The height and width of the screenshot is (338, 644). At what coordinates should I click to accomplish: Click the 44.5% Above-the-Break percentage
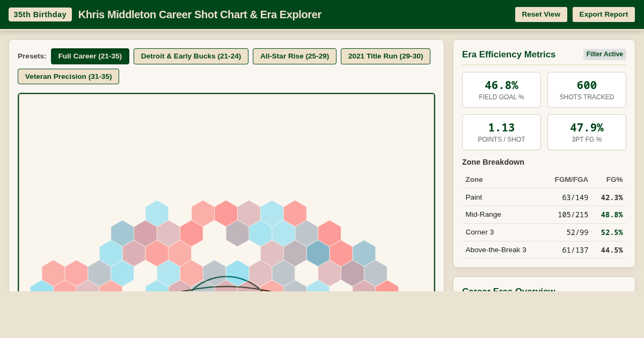(x=612, y=250)
